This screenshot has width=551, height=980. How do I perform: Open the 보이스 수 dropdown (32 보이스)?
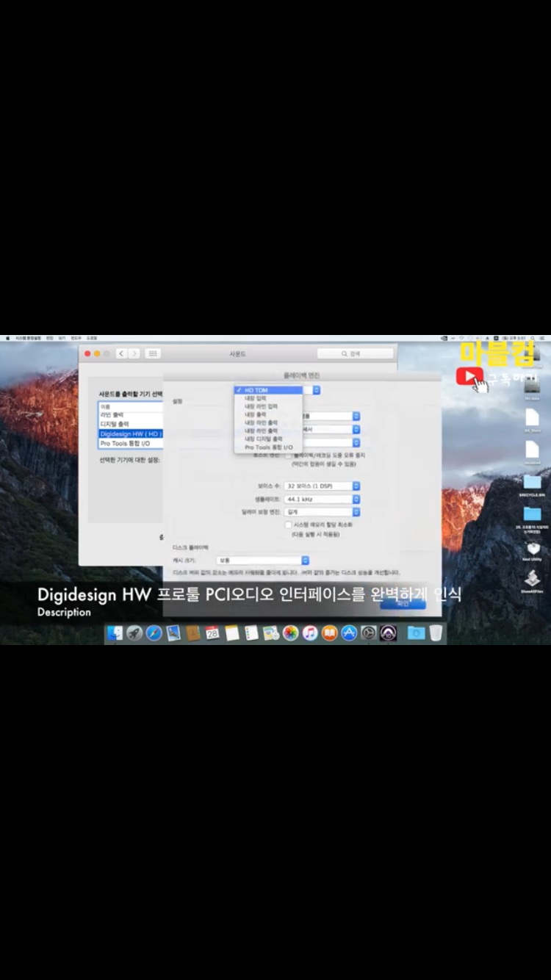click(x=322, y=486)
